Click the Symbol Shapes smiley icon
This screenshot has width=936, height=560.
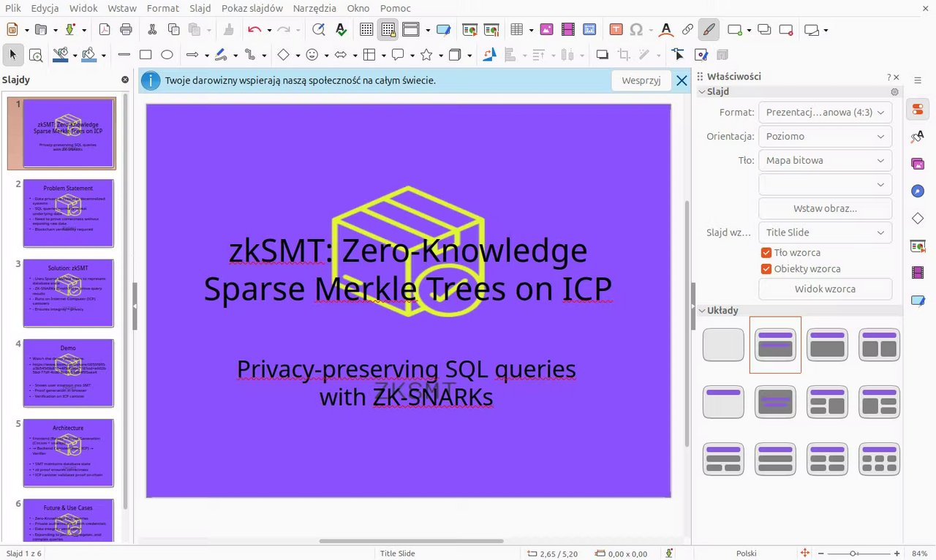click(312, 55)
